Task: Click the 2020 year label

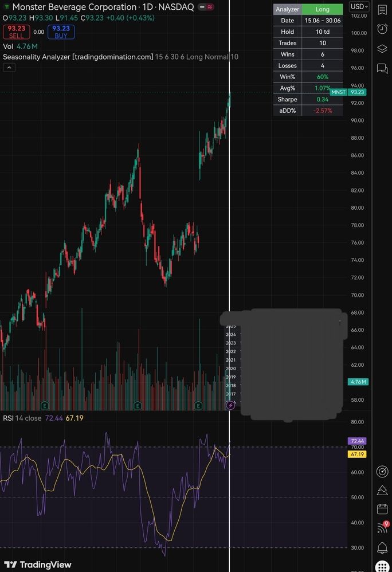Action: click(x=231, y=369)
